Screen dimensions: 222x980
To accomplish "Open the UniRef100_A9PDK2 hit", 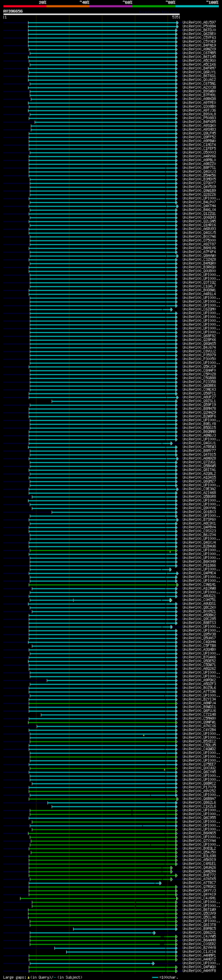I will (x=199, y=680).
